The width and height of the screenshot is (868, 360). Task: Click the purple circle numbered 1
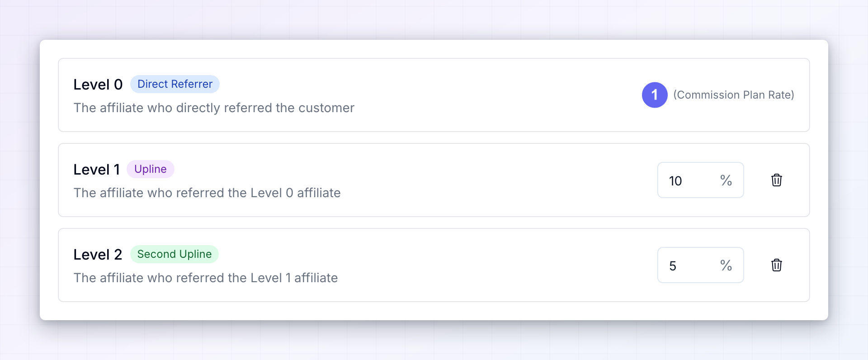coord(655,95)
